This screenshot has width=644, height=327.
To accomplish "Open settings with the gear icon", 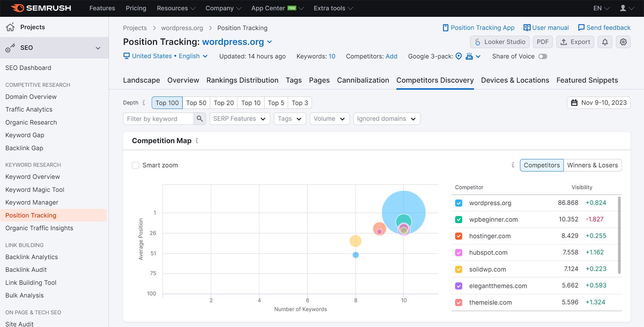I will [x=623, y=42].
